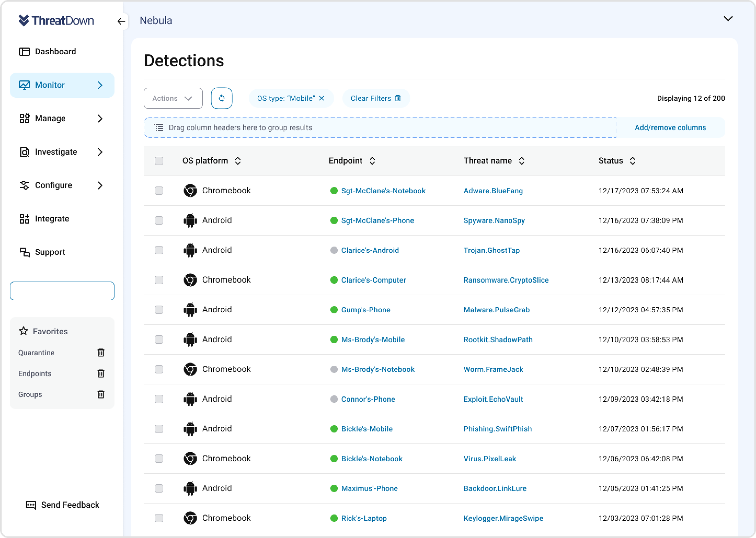Screen dimensions: 756x538
Task: Open the Actions dropdown
Action: [x=173, y=98]
